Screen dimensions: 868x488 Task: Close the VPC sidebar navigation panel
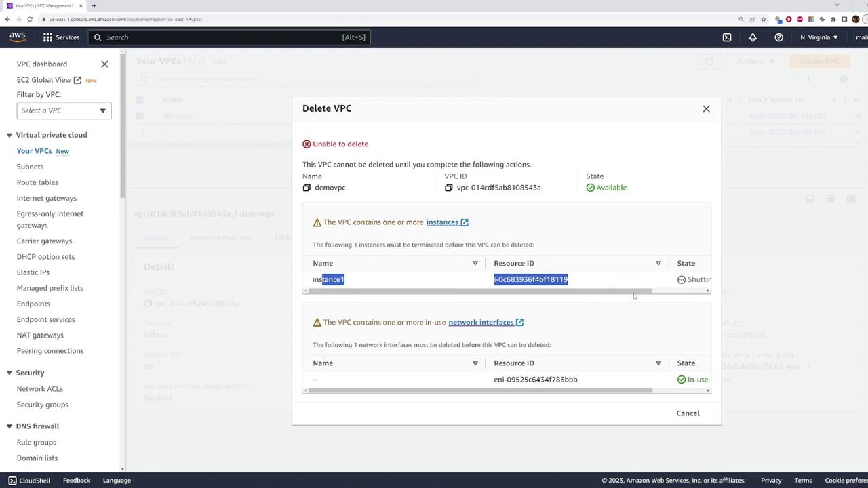[x=104, y=64]
